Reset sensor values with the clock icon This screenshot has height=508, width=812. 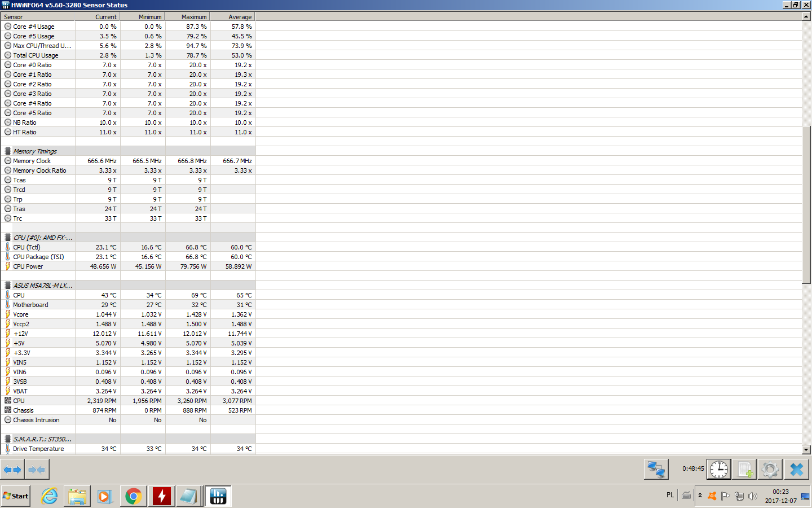coord(719,469)
